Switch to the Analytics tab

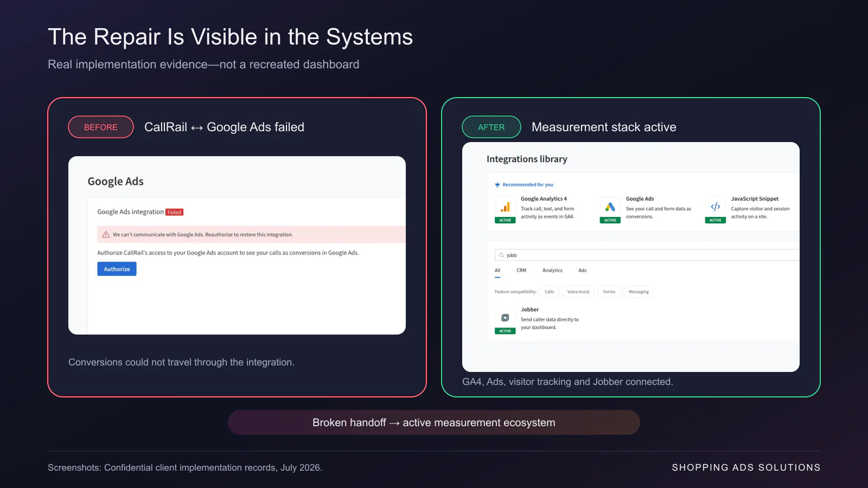click(x=552, y=270)
